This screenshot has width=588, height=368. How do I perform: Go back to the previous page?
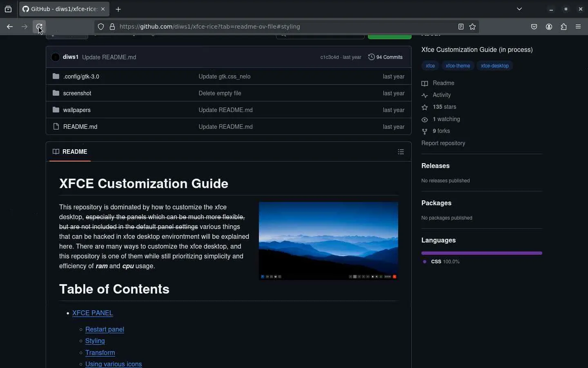pos(10,27)
